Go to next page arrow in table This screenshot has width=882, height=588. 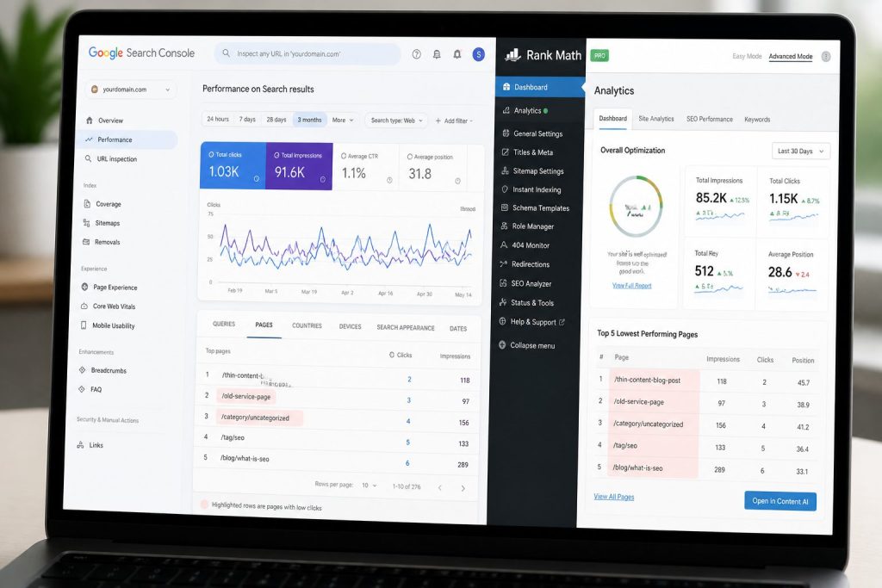point(463,488)
